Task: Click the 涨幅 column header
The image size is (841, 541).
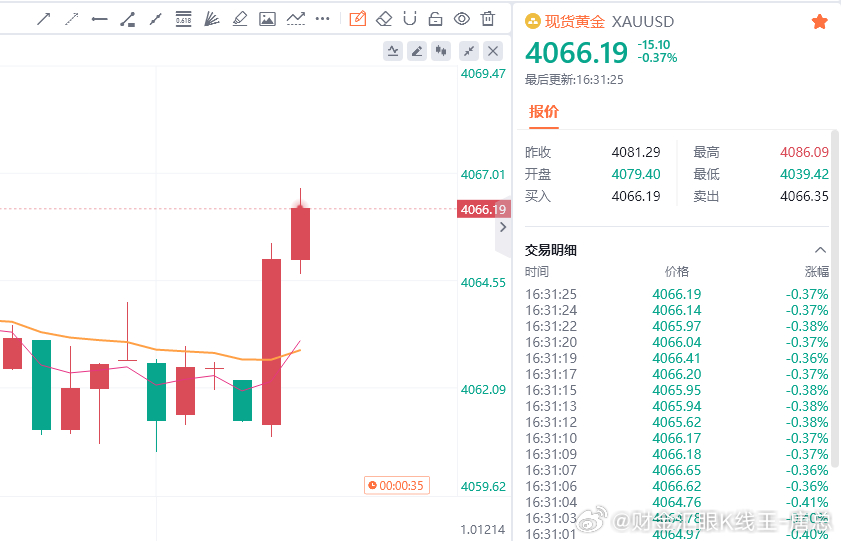Action: 816,272
